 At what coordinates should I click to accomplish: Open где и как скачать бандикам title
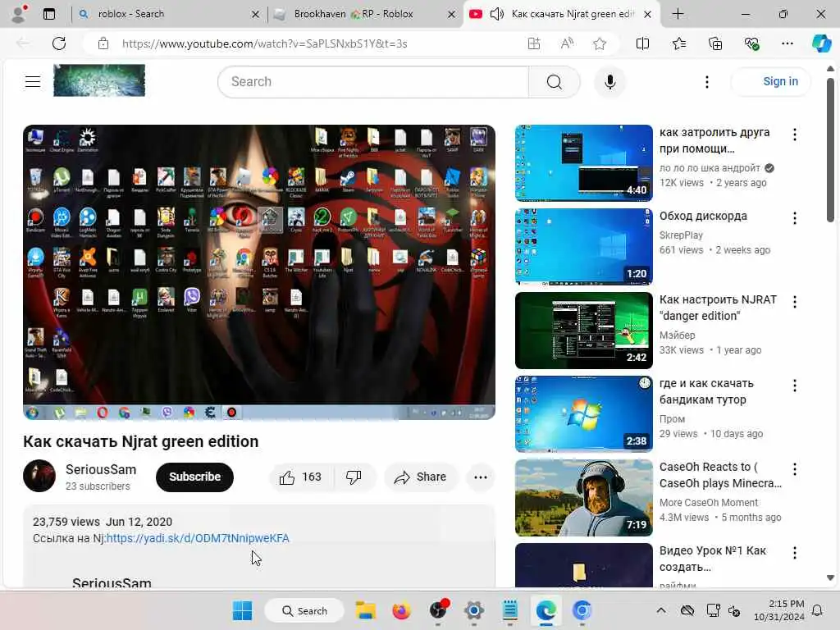point(706,391)
